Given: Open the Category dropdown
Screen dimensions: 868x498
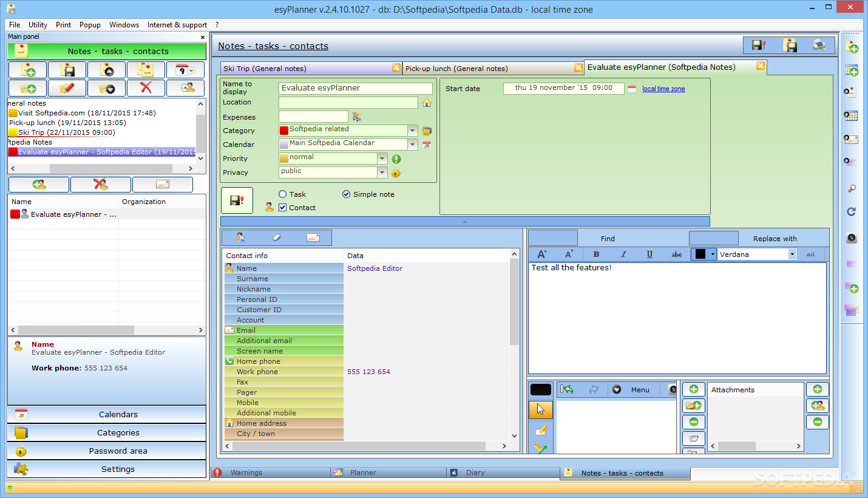Looking at the screenshot, I should click(x=413, y=131).
